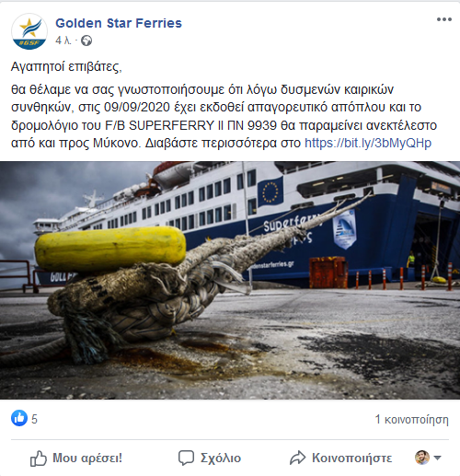
Task: View the '1 κοινοποίηση' shares list
Action: pos(412,419)
